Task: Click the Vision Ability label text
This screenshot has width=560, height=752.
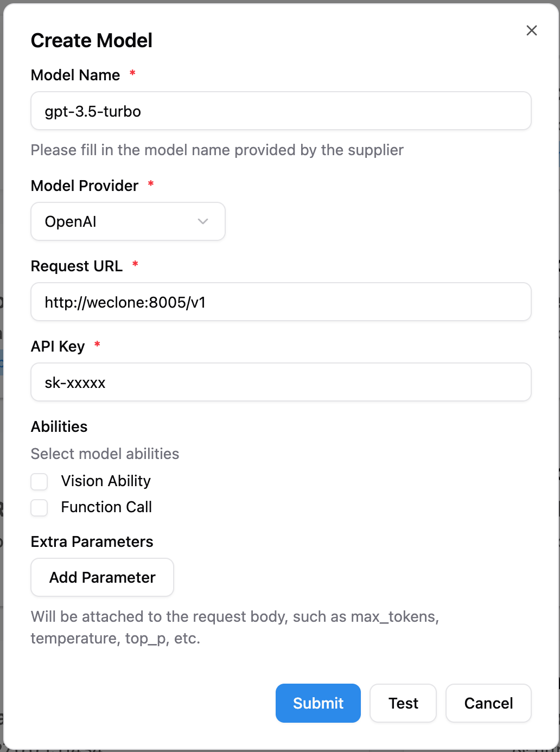Action: click(x=106, y=481)
